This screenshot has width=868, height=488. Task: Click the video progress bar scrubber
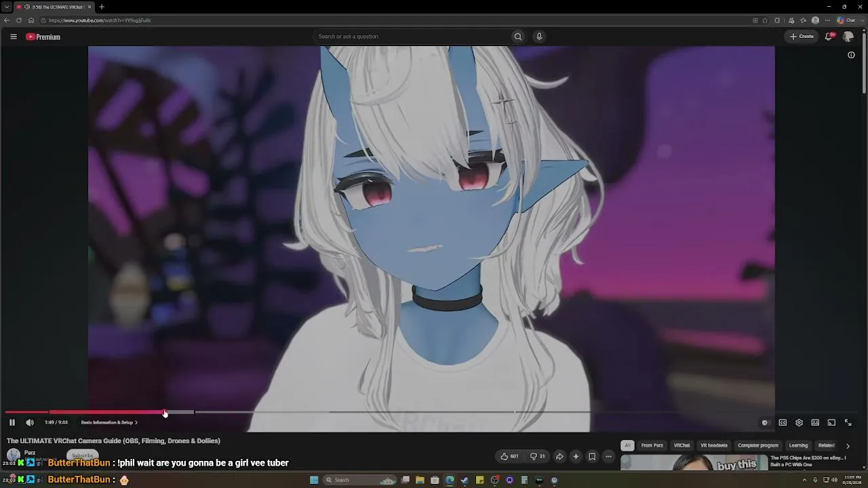point(165,412)
